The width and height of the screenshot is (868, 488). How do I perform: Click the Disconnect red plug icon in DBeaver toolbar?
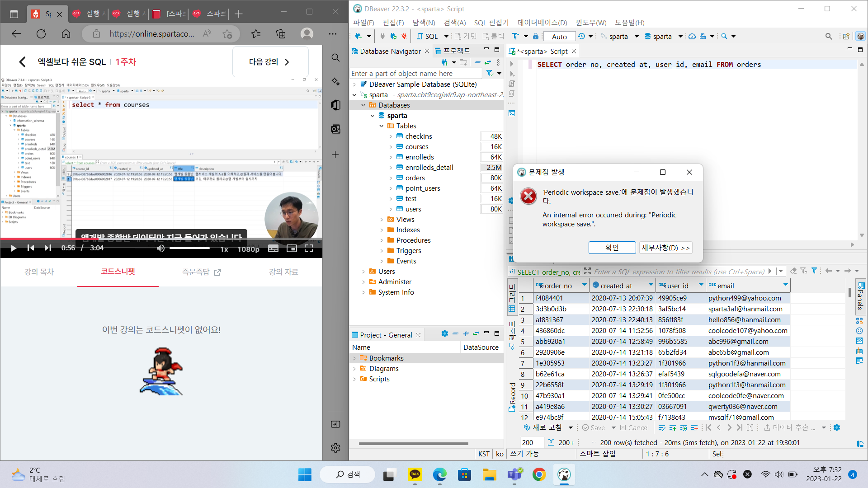(404, 36)
